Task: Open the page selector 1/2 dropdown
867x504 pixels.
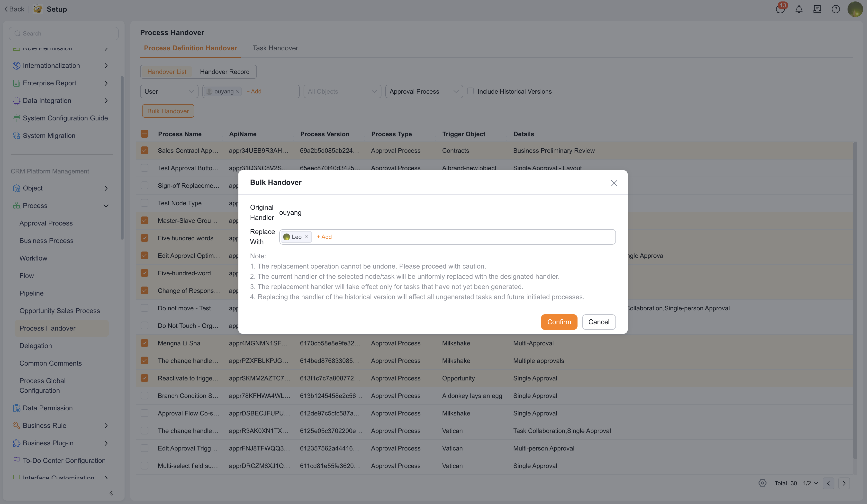Action: pyautogui.click(x=811, y=483)
